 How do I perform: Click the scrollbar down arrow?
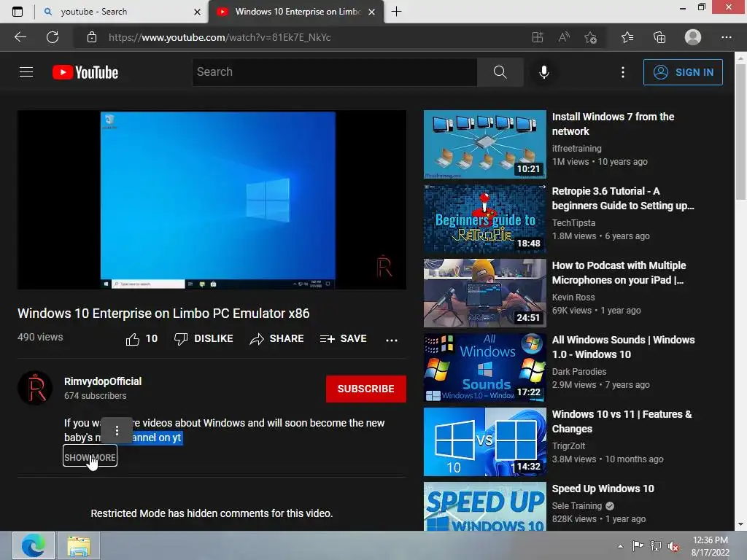click(740, 524)
